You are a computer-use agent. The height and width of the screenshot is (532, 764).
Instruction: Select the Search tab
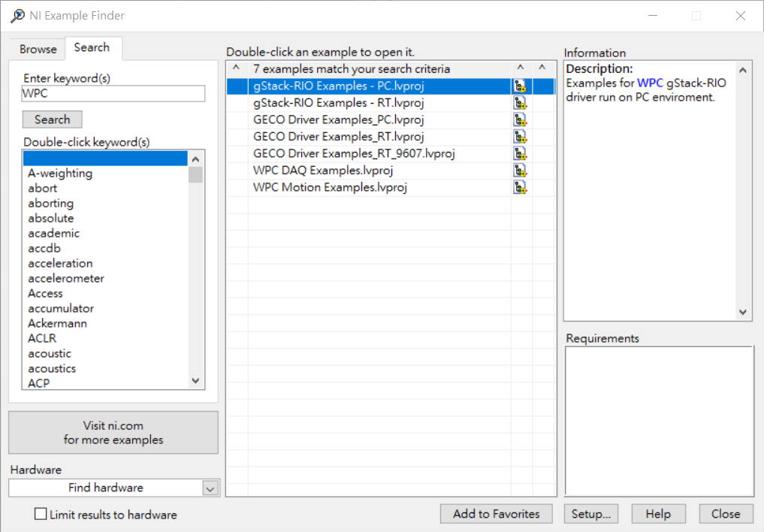(92, 47)
